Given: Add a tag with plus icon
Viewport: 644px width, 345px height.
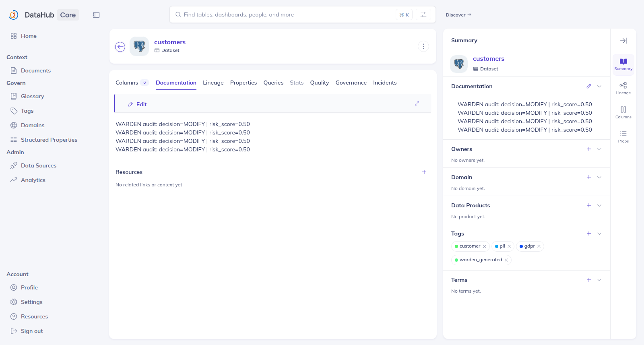Looking at the screenshot, I should click(x=589, y=233).
